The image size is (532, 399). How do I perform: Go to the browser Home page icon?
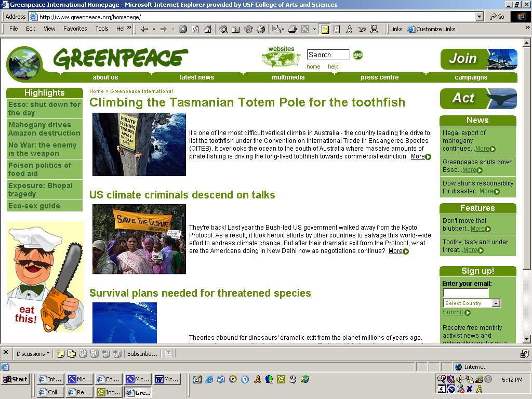pos(208,29)
